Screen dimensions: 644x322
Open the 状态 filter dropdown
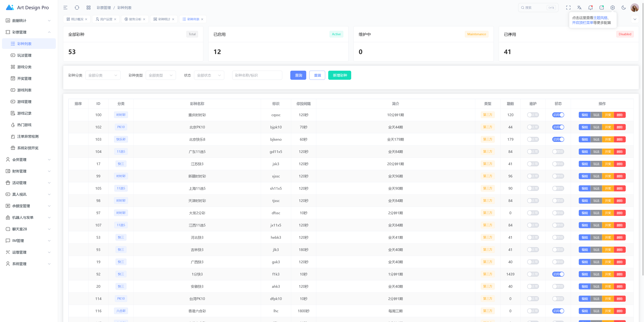(209, 75)
